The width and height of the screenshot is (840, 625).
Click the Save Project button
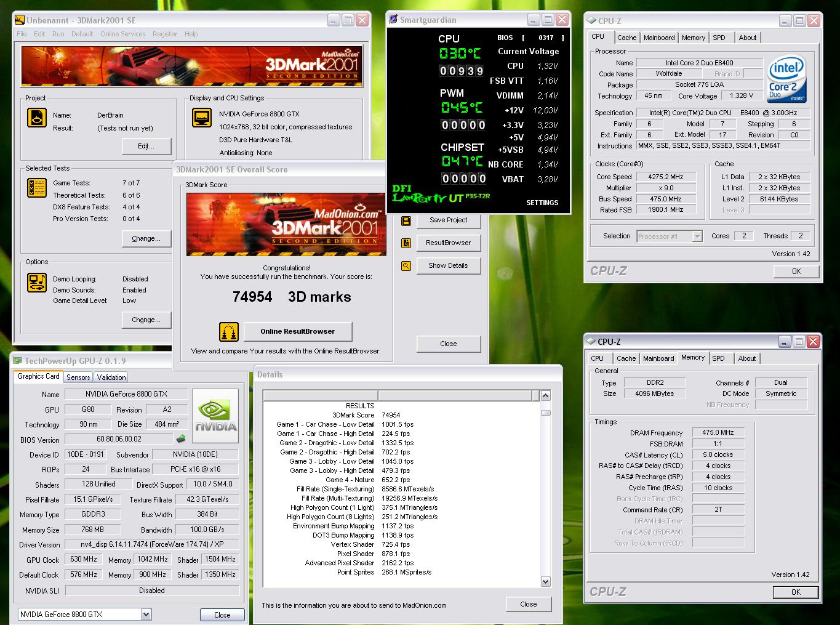point(449,220)
